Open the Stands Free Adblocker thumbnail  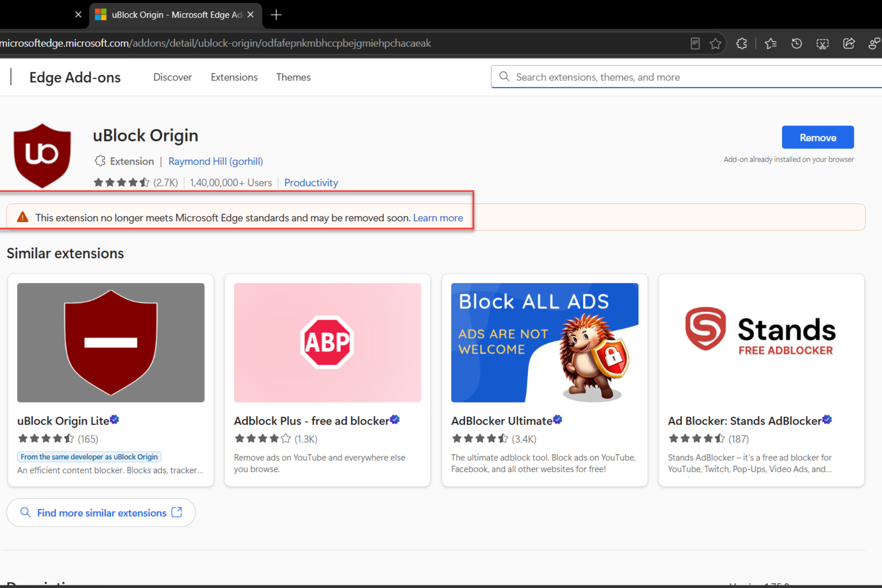pos(761,343)
